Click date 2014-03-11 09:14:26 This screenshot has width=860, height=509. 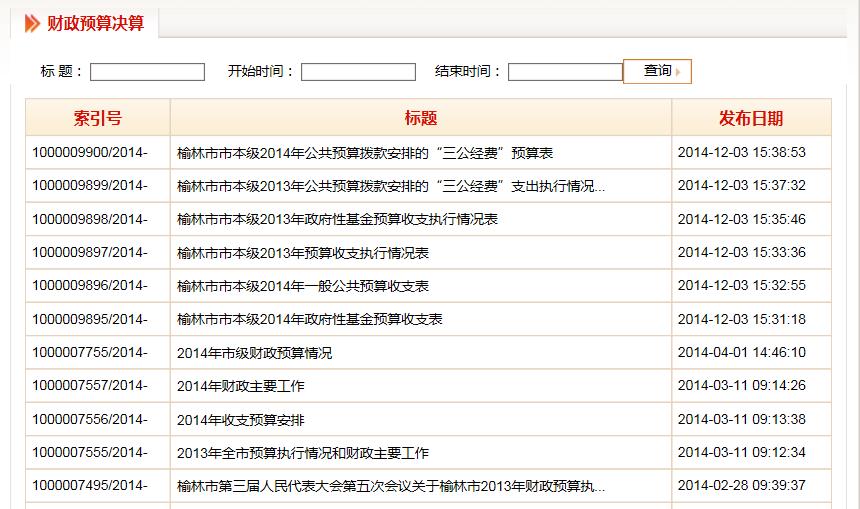742,386
